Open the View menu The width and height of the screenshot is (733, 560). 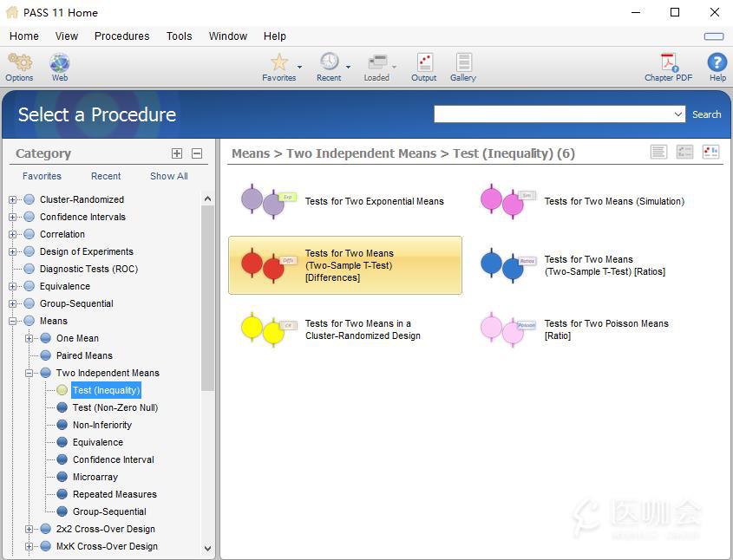pyautogui.click(x=67, y=36)
